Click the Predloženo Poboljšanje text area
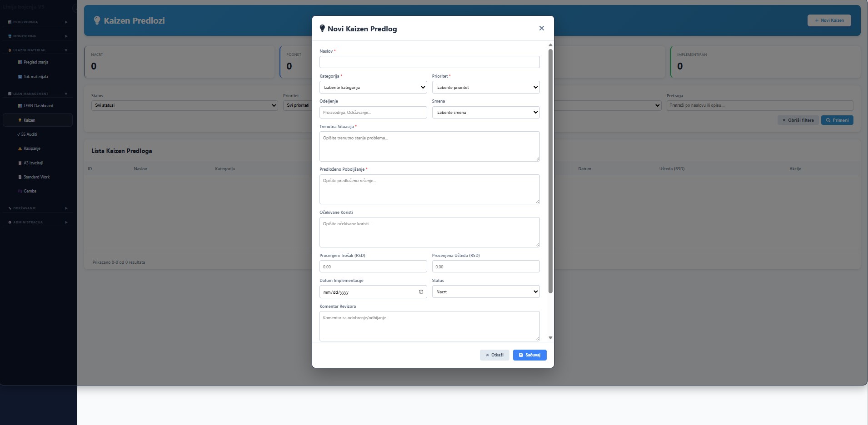This screenshot has height=425, width=868. [x=429, y=189]
